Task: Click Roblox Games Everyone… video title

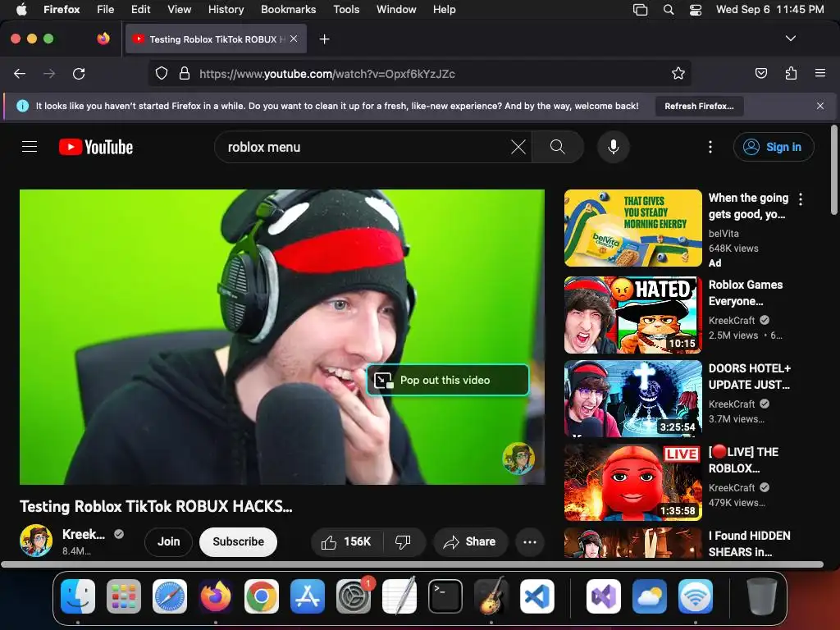Action: (x=745, y=293)
